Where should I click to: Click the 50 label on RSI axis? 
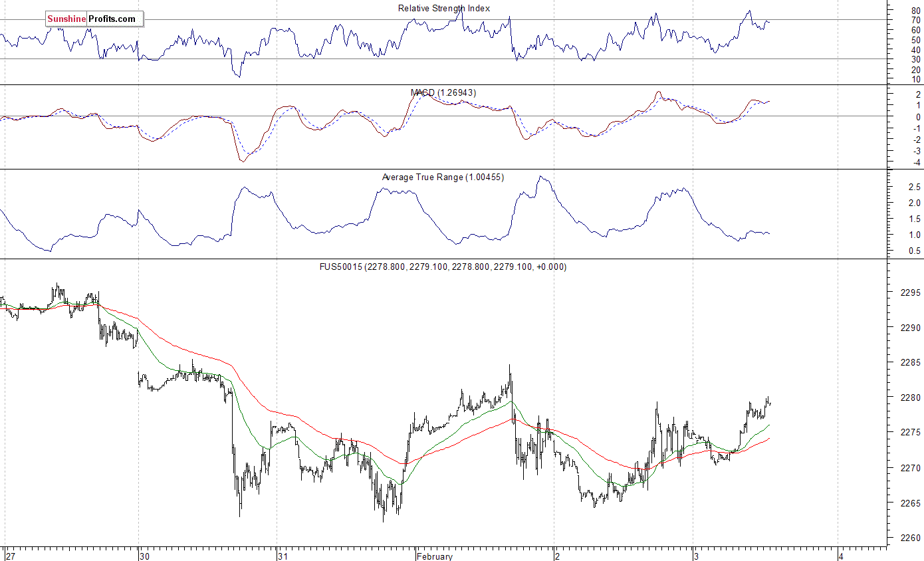[x=916, y=39]
